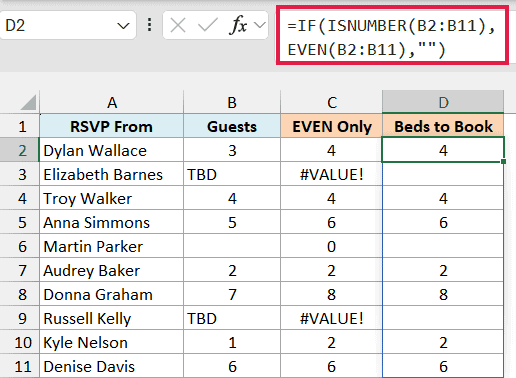Viewport: 516px width, 378px height.
Task: Select cell 'Denise Davis'
Action: [x=112, y=366]
